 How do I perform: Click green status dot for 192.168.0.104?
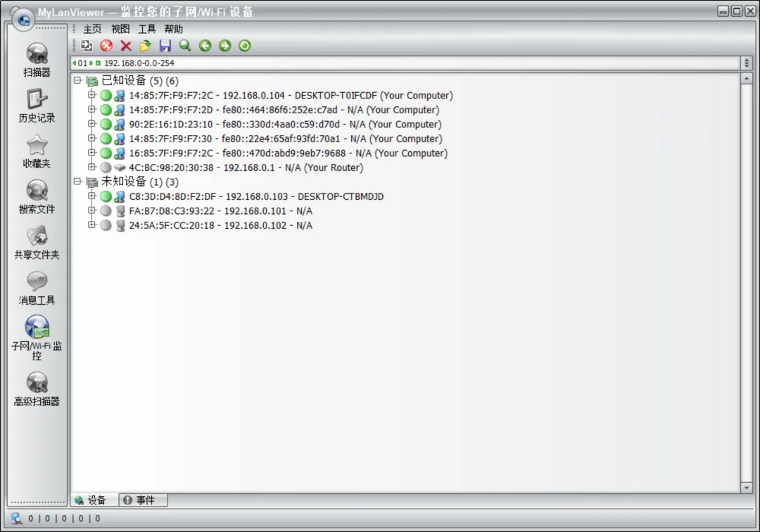pyautogui.click(x=106, y=96)
